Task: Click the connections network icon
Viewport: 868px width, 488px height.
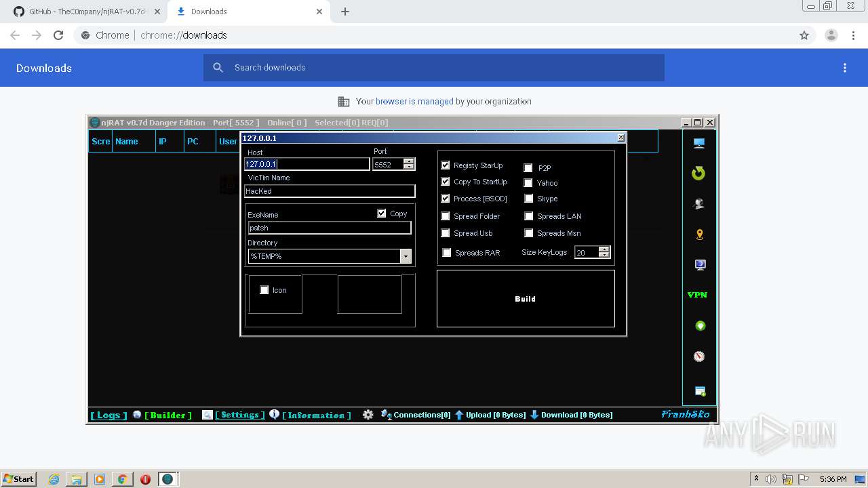Action: 386,415
